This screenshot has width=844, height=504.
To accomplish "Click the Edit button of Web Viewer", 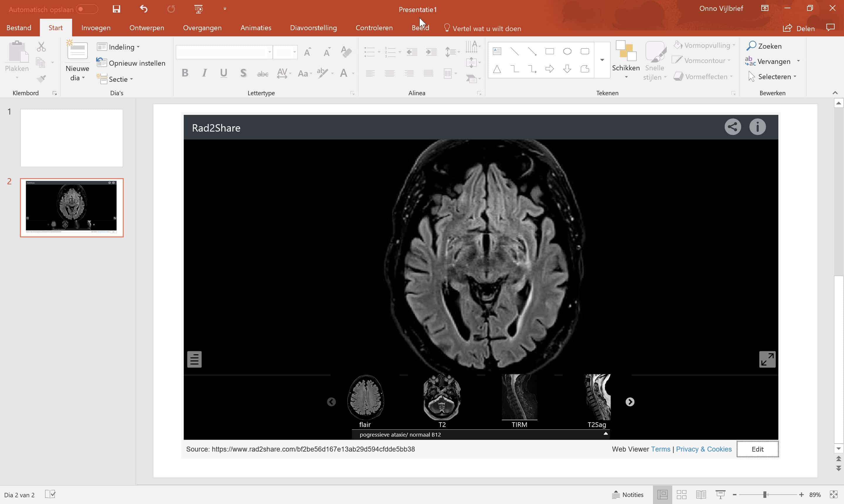I will [x=757, y=449].
